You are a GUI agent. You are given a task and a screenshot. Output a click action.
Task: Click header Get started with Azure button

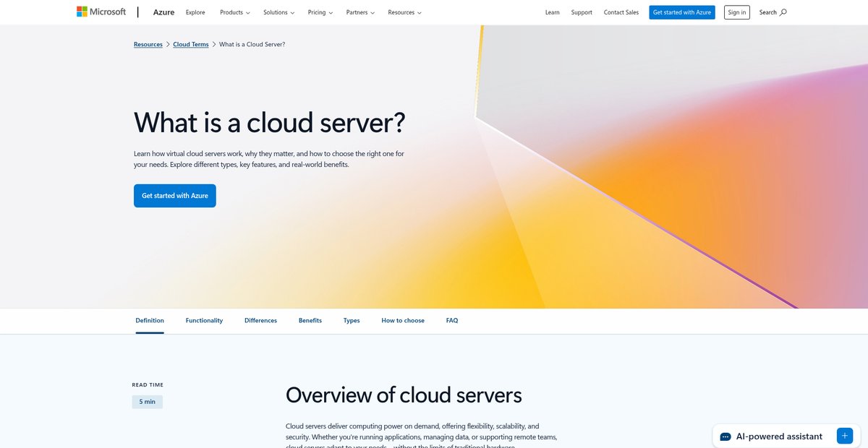pyautogui.click(x=682, y=12)
